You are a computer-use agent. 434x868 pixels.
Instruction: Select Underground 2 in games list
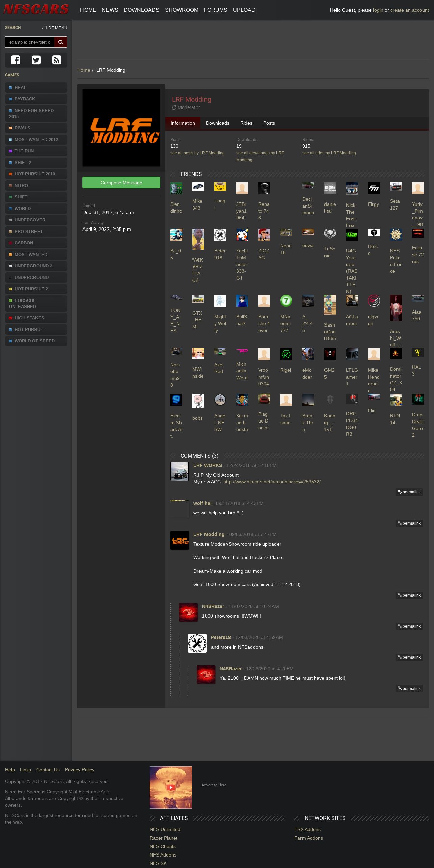coord(36,266)
